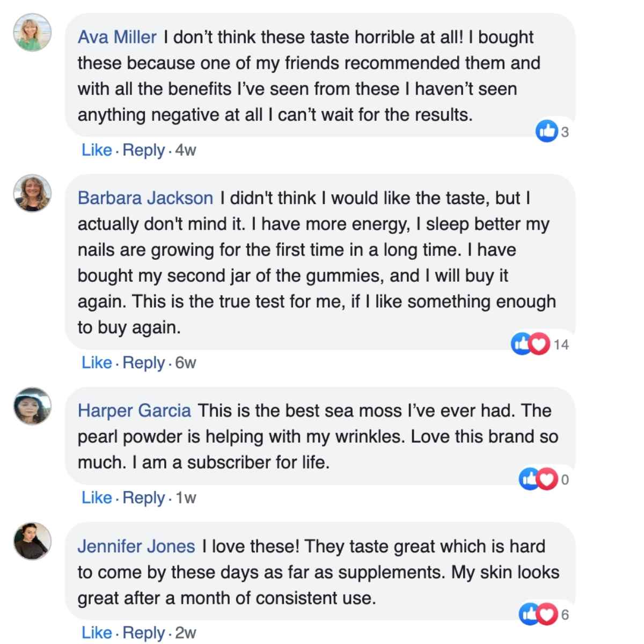Screen dimensions: 644x644
Task: Open Ava Miller's profile picture
Action: 32,33
